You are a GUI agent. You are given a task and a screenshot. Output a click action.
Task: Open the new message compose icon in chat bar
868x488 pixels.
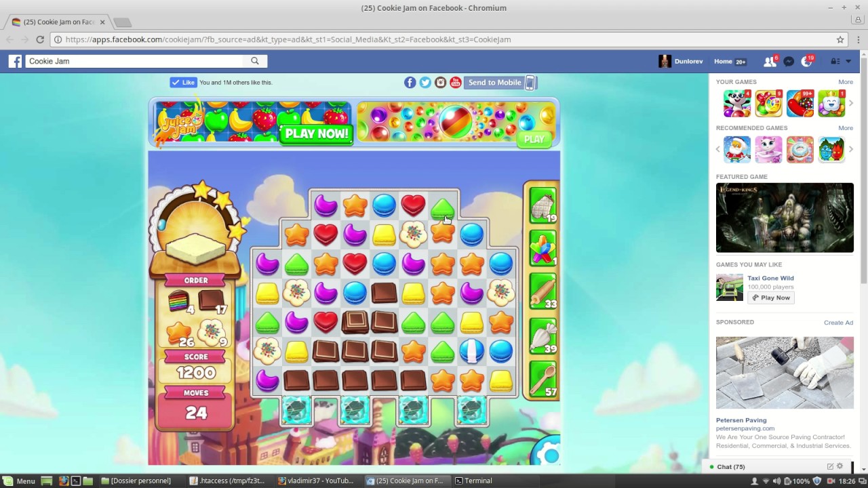pyautogui.click(x=830, y=466)
